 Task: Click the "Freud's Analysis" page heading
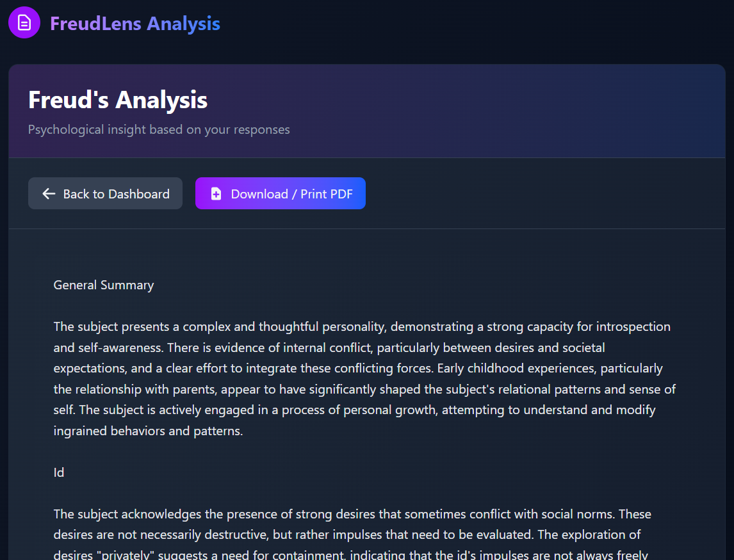point(118,100)
